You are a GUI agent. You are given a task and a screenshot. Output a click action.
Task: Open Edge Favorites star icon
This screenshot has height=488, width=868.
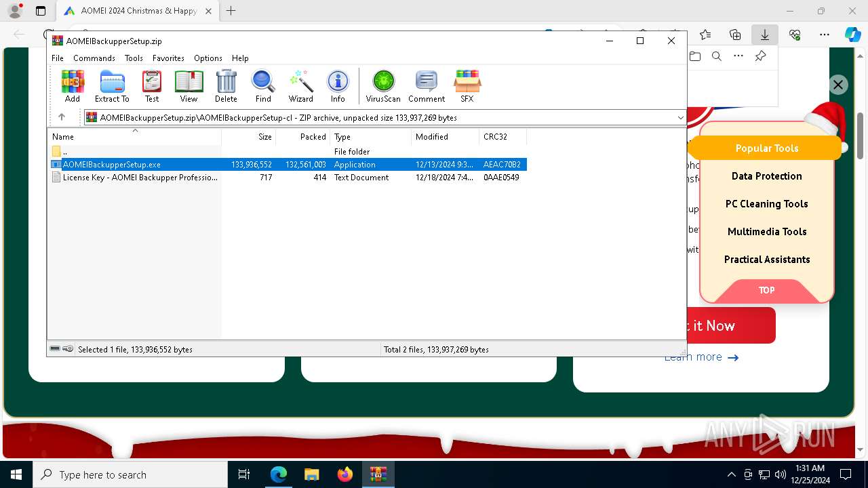705,35
